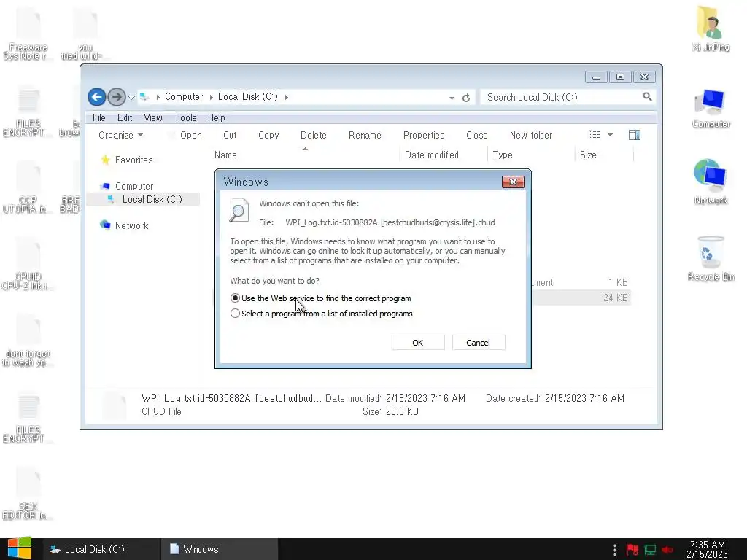Open the Edit menu

125,117
